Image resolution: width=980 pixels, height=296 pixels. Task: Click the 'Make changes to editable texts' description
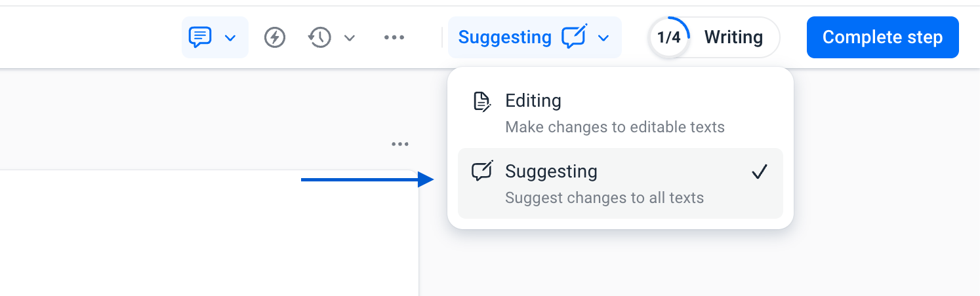tap(615, 127)
